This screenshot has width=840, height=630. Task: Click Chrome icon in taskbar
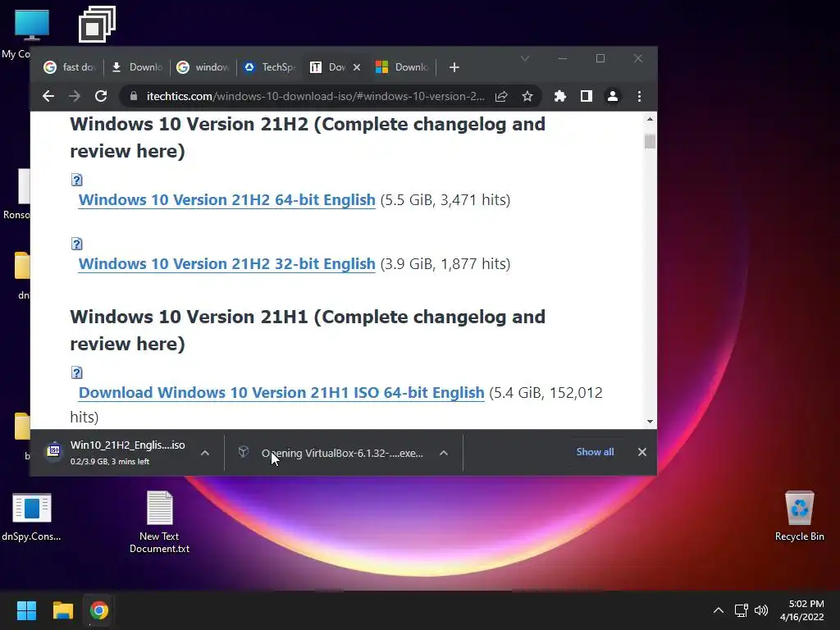click(99, 610)
